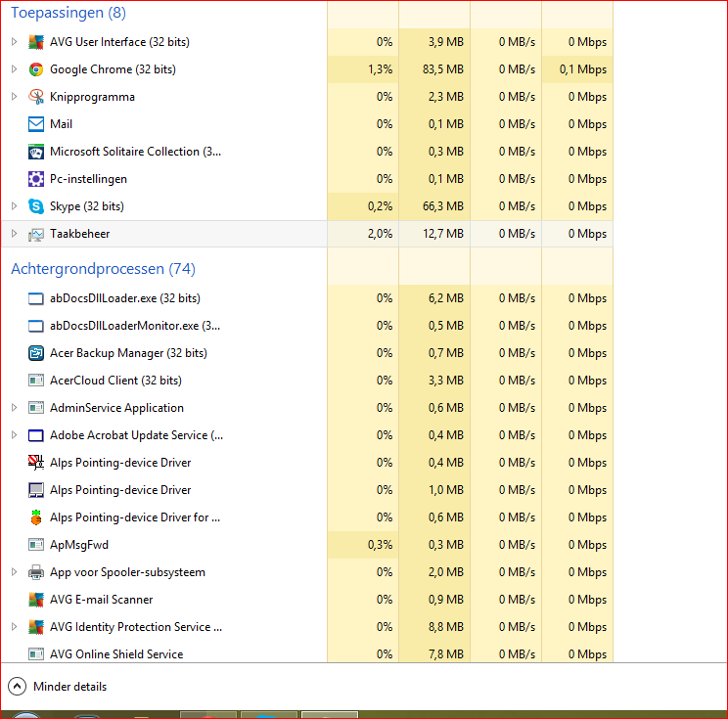Click the abDocsDllLoader.exe icon
This screenshot has height=719, width=728.
pos(36,298)
